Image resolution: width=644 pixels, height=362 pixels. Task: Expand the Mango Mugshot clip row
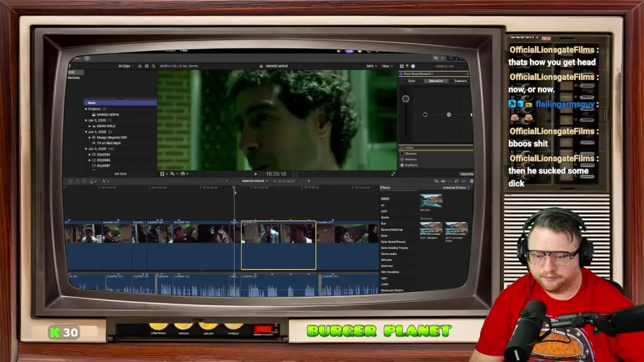(x=90, y=137)
